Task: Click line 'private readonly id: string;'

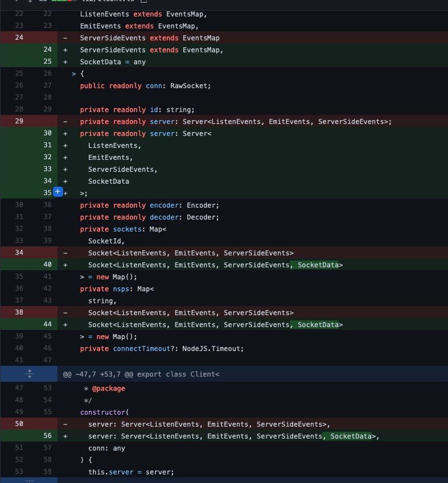Action: pyautogui.click(x=137, y=110)
